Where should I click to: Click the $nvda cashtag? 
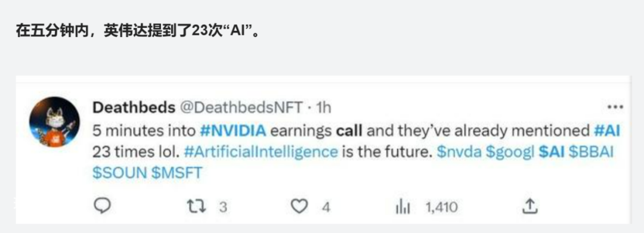[x=459, y=152]
